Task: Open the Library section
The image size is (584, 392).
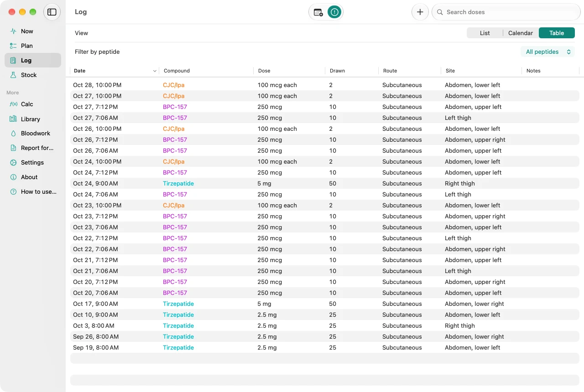Action: pos(33,119)
